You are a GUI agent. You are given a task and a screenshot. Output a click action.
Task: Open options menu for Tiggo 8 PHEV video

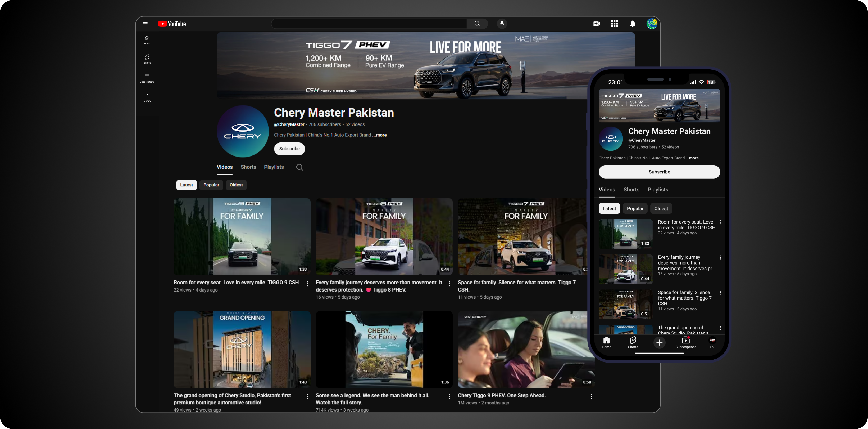449,284
